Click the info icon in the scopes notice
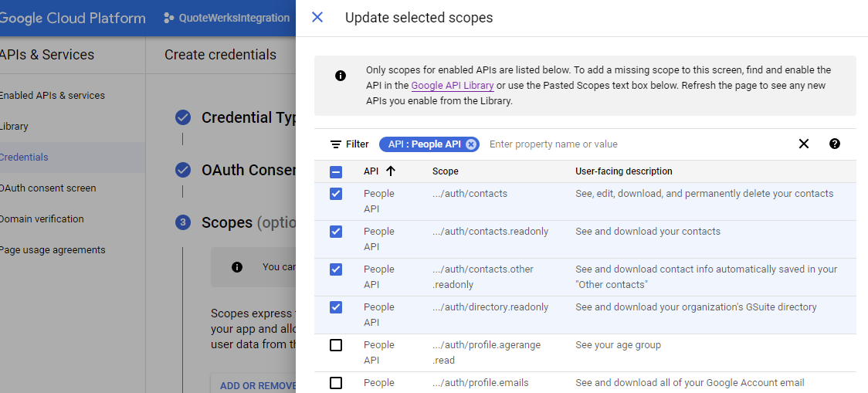This screenshot has width=868, height=393. point(341,76)
